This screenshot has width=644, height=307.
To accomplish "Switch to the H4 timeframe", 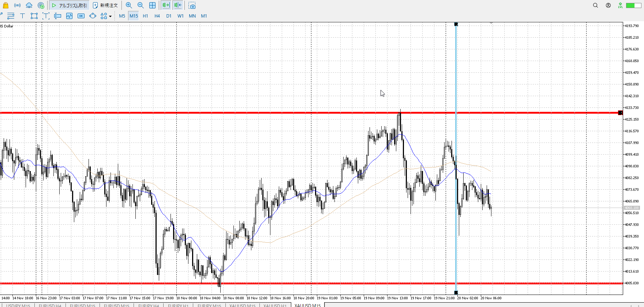I will [157, 16].
